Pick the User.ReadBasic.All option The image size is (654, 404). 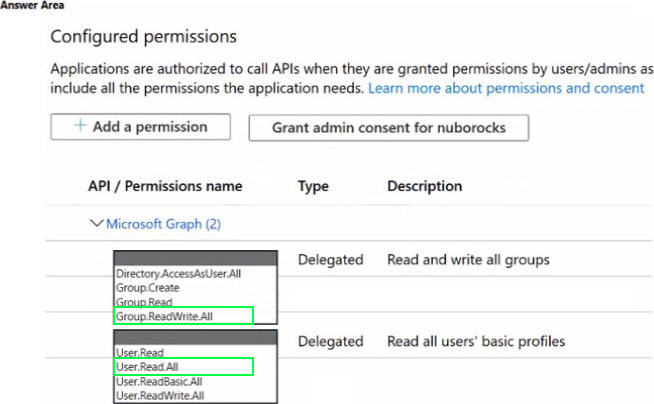point(159,381)
